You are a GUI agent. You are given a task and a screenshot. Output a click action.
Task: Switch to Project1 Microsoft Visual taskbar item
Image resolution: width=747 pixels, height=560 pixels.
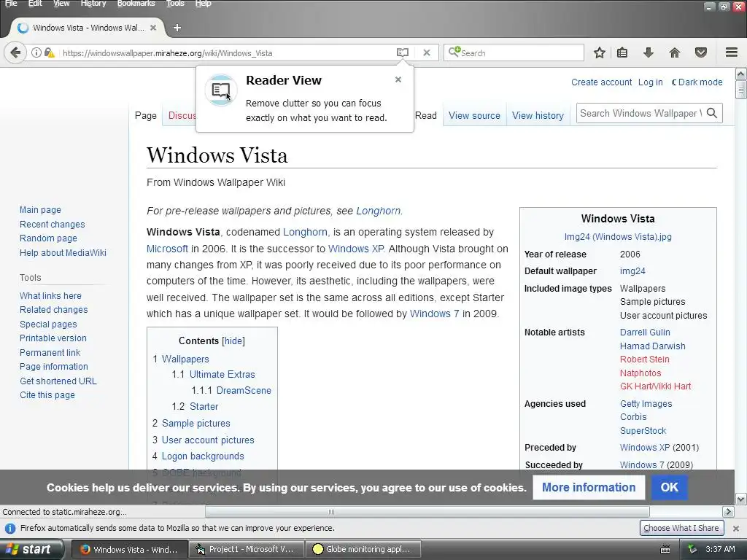pyautogui.click(x=245, y=550)
